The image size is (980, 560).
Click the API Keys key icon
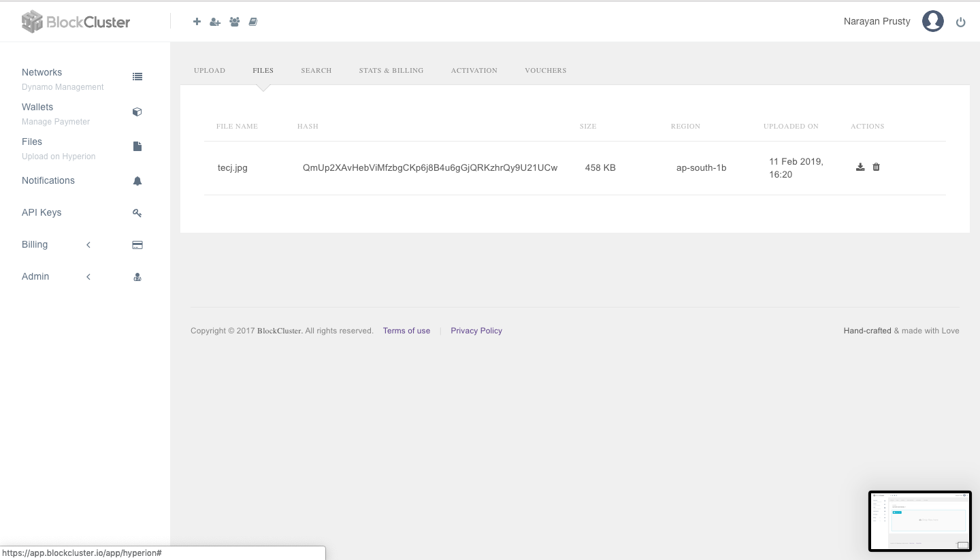pyautogui.click(x=137, y=212)
